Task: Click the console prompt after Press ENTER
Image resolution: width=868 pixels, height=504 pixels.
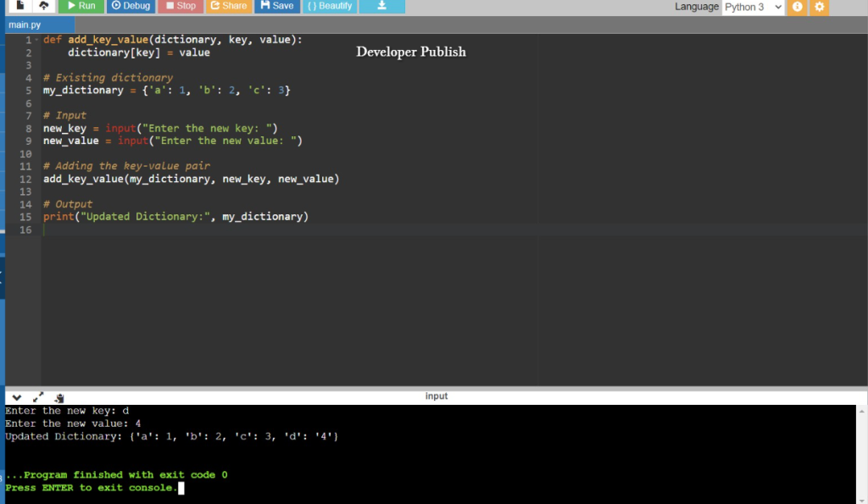Action: (x=181, y=487)
